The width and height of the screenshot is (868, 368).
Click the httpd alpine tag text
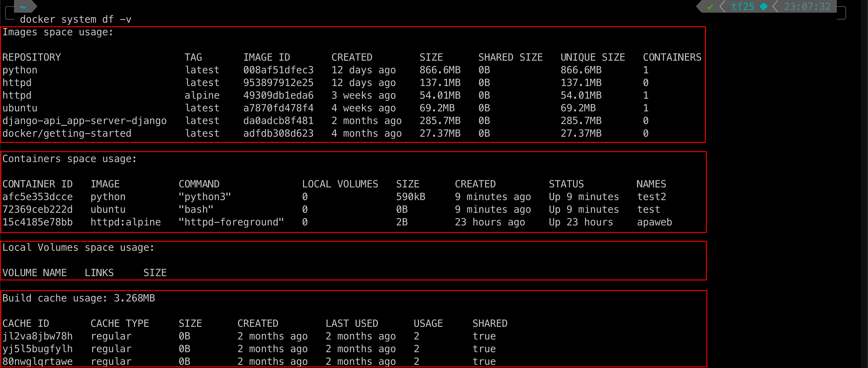[x=202, y=96]
